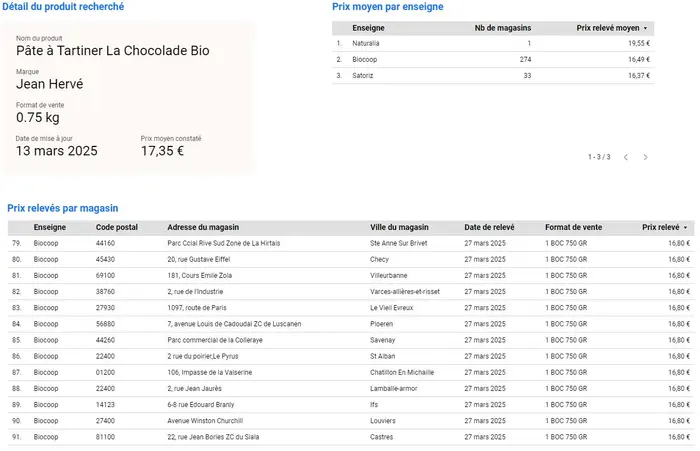Click address 106, Impasse de la Valserine
The image size is (700, 451).
210,372
